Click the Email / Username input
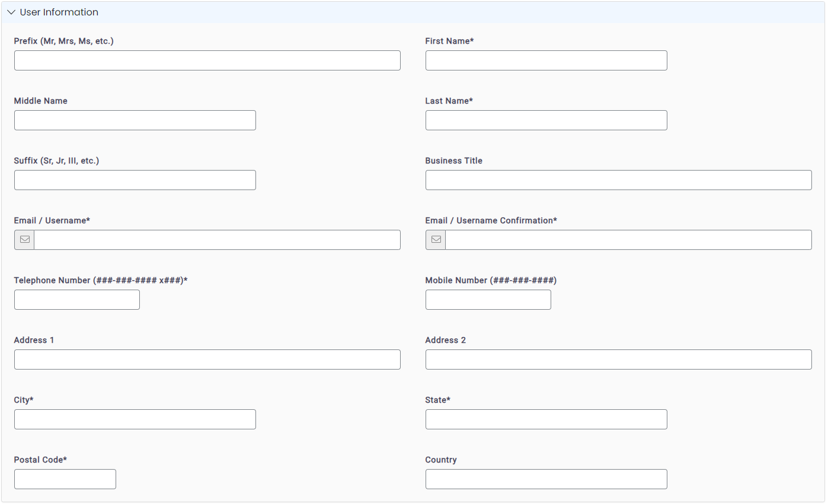828x504 pixels. click(x=217, y=239)
